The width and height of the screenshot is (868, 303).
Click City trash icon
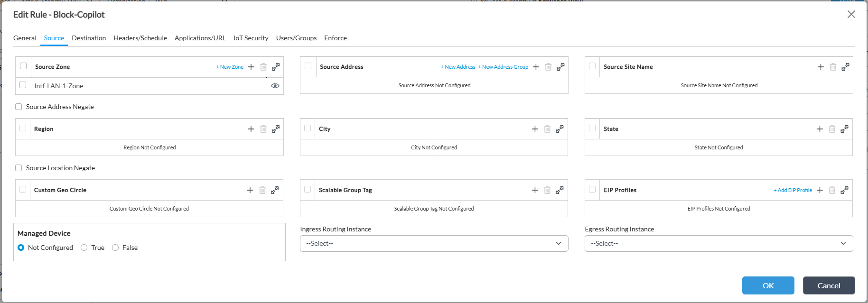[547, 129]
